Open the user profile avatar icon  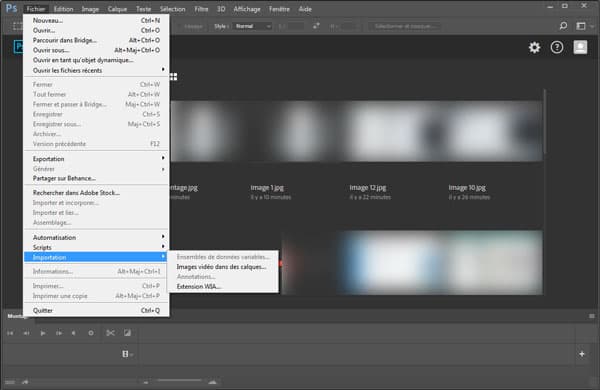(x=580, y=47)
